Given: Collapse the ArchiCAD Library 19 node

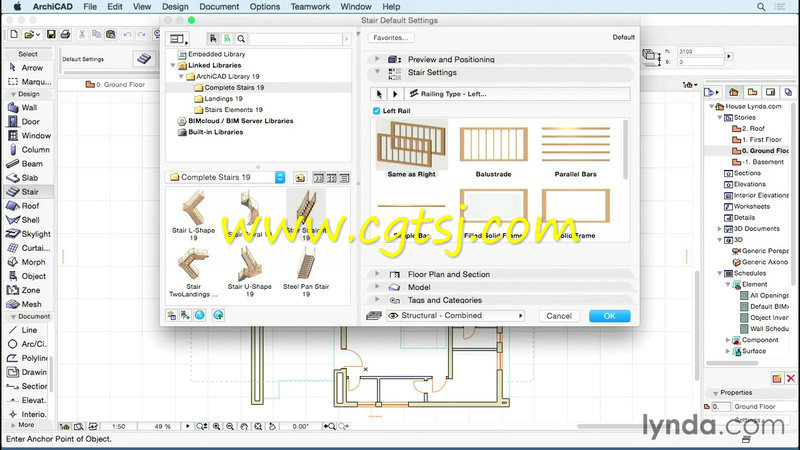Looking at the screenshot, I should pos(181,77).
